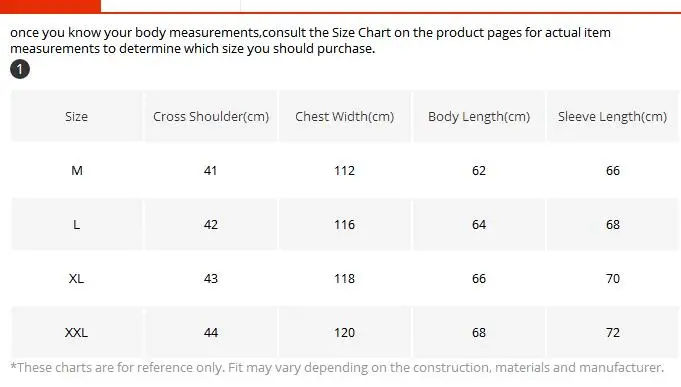Select the L size row label
This screenshot has height=387, width=681.
(x=76, y=225)
